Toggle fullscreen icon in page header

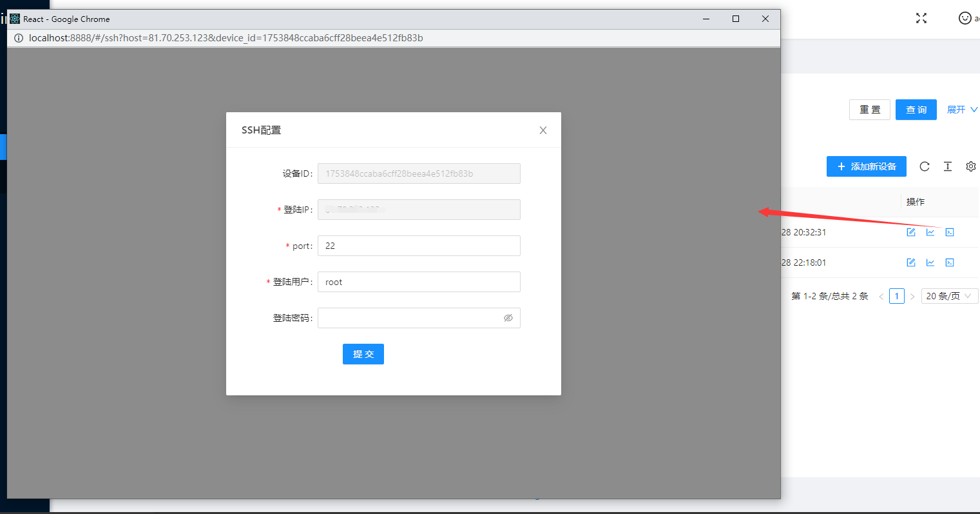pos(921,18)
